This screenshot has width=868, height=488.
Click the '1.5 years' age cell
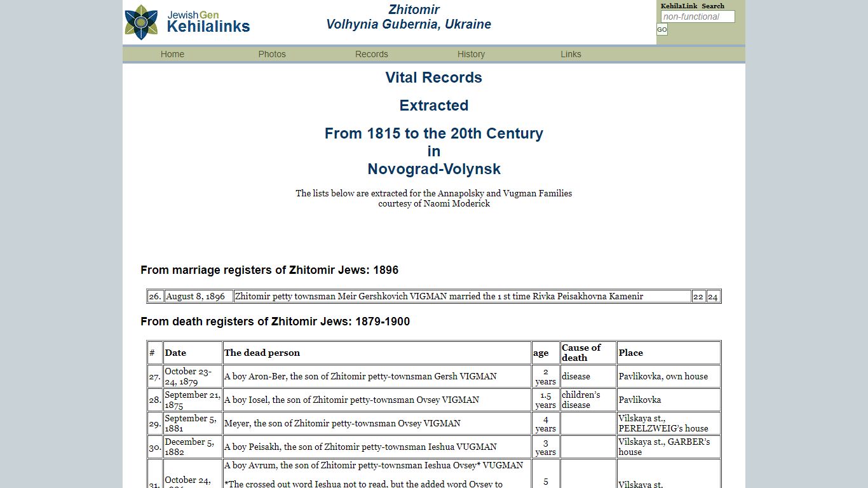[x=546, y=400]
